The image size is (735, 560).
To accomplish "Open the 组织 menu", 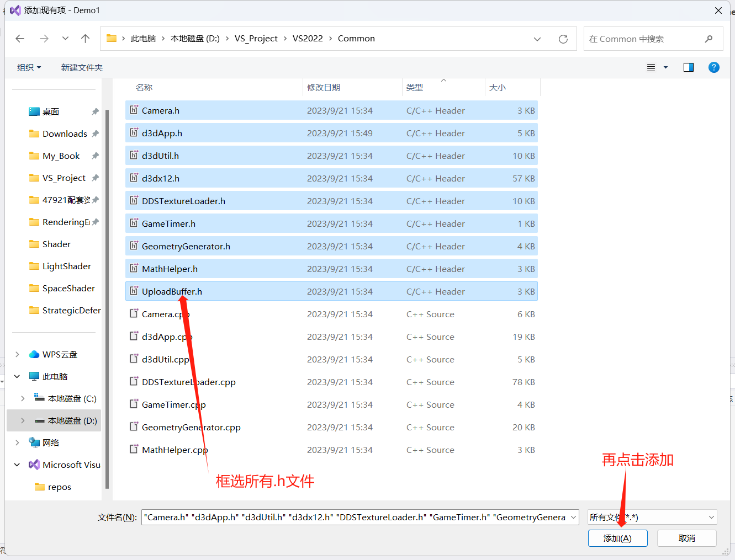I will pos(29,67).
